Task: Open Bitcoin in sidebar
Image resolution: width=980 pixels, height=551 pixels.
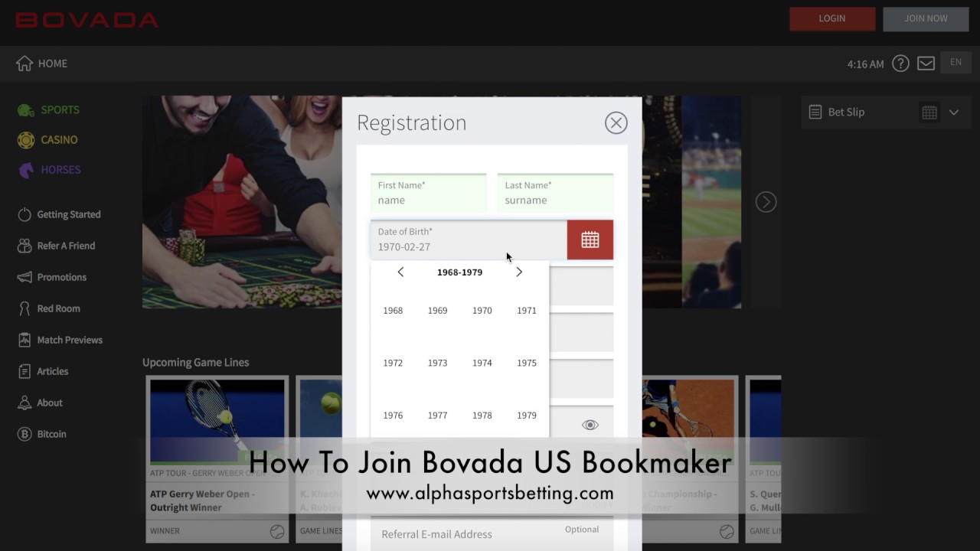Action: [x=42, y=434]
